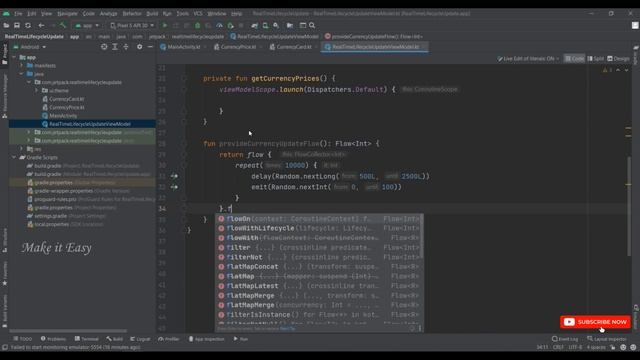This screenshot has width=640, height=360.
Task: Click the Make Project hammer icon
Action: coord(63,25)
